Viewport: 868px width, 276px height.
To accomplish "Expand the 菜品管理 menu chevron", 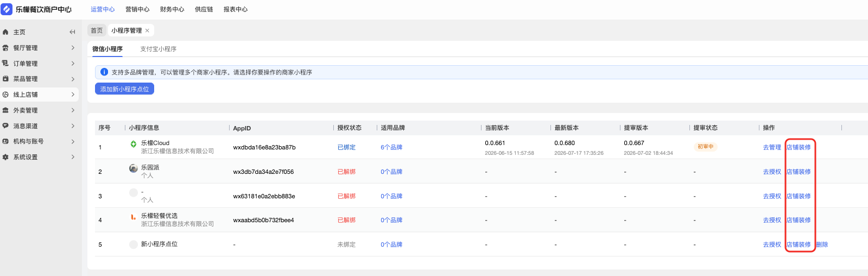I will coord(73,79).
